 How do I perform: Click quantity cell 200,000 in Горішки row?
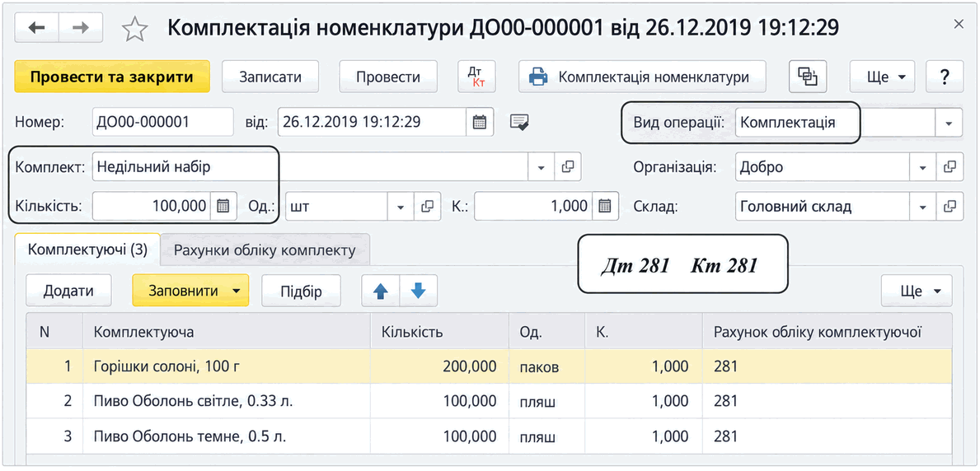click(439, 366)
